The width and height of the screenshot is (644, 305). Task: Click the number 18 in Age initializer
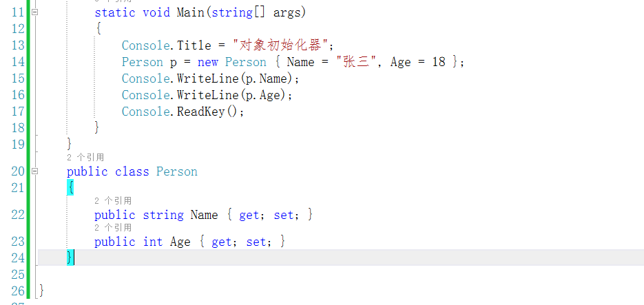pos(439,62)
